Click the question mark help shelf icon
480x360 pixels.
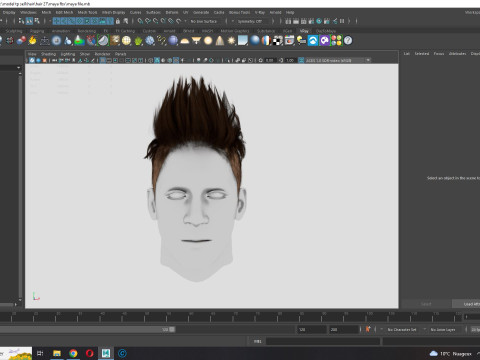[348, 41]
